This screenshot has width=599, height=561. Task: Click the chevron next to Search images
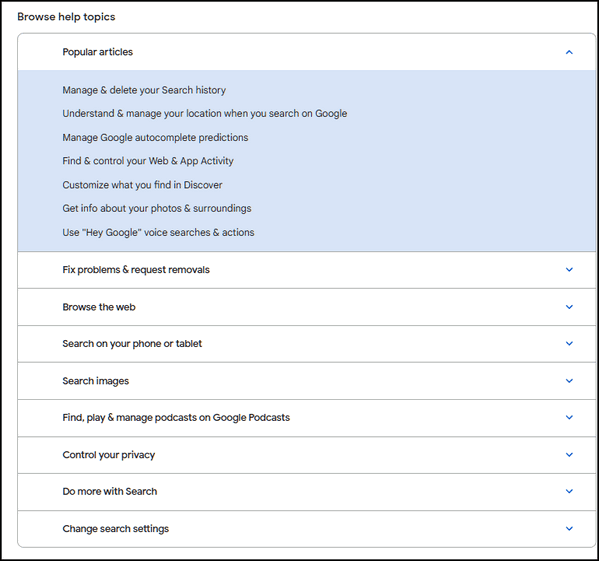[x=569, y=381]
